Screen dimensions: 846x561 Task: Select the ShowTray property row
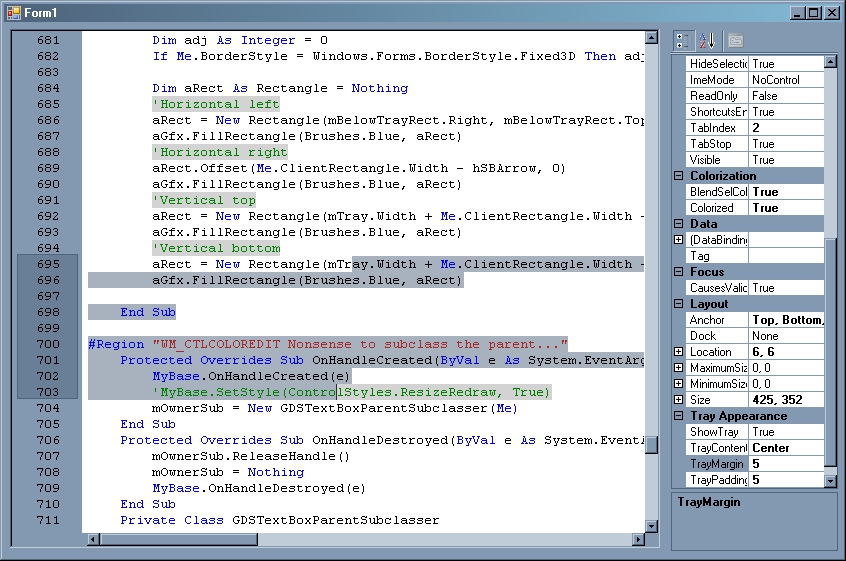tap(755, 432)
